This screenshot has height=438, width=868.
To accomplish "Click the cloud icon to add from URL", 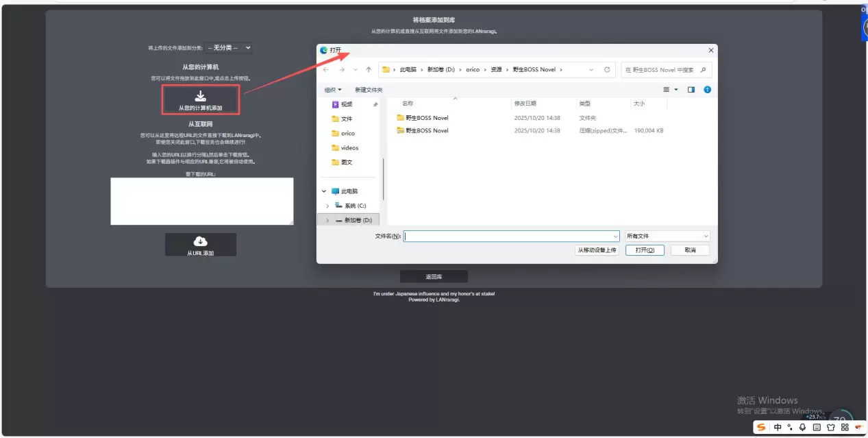I will (x=200, y=241).
